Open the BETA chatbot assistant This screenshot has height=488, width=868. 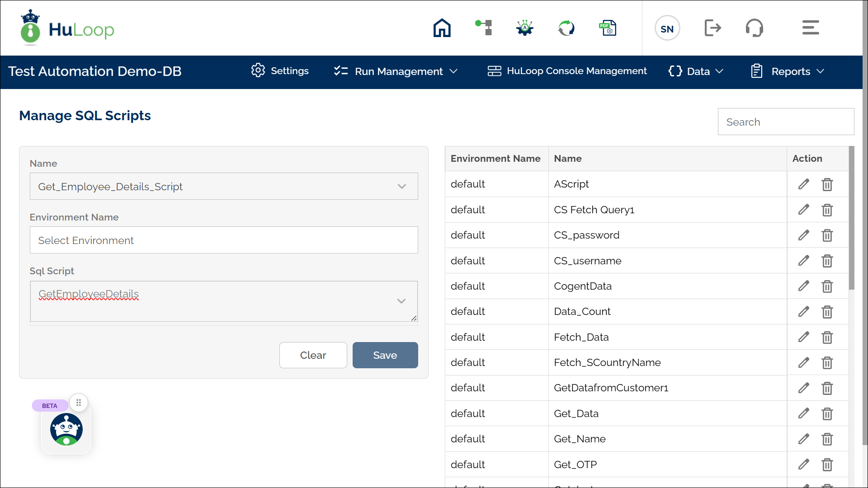pyautogui.click(x=66, y=429)
